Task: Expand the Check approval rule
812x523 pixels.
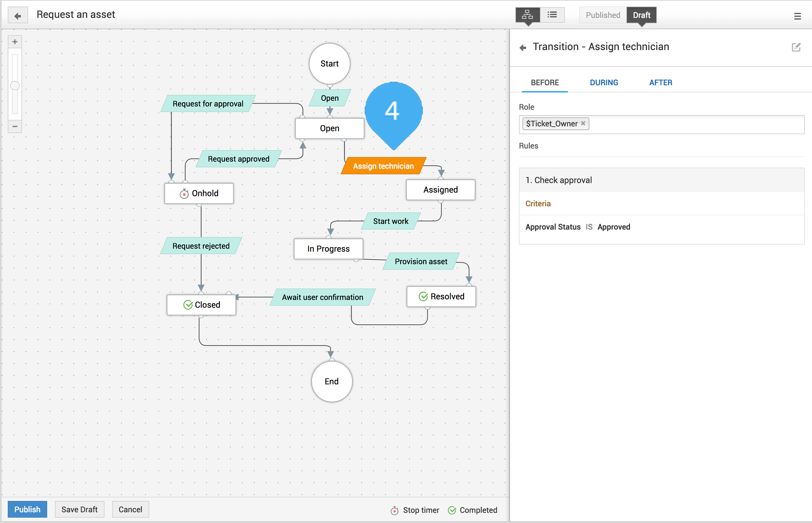Action: pos(661,180)
